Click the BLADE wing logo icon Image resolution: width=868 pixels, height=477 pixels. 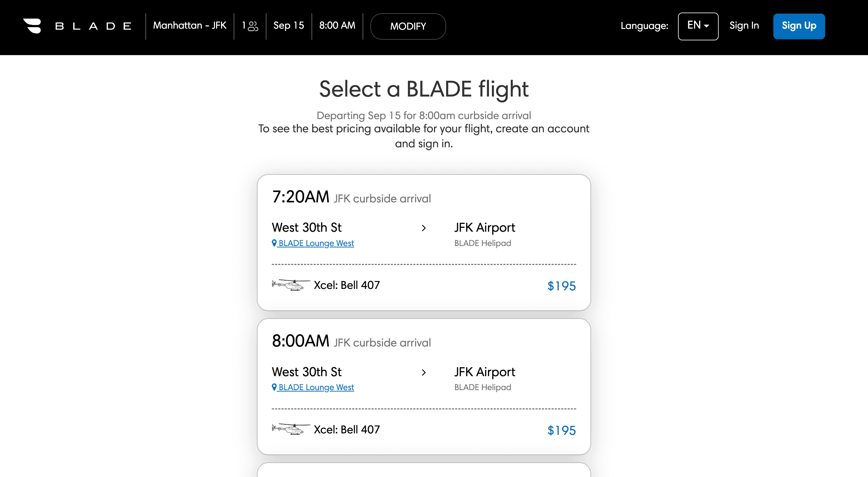click(x=32, y=26)
